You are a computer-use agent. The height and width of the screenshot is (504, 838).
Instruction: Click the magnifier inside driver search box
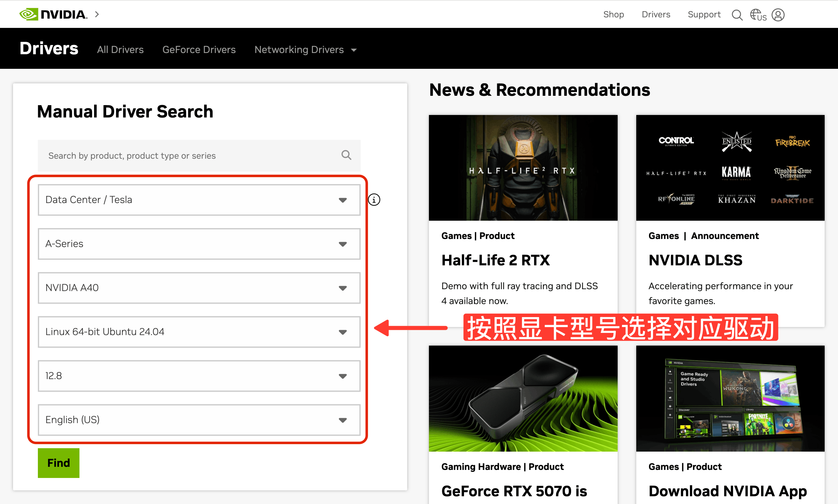pyautogui.click(x=346, y=155)
